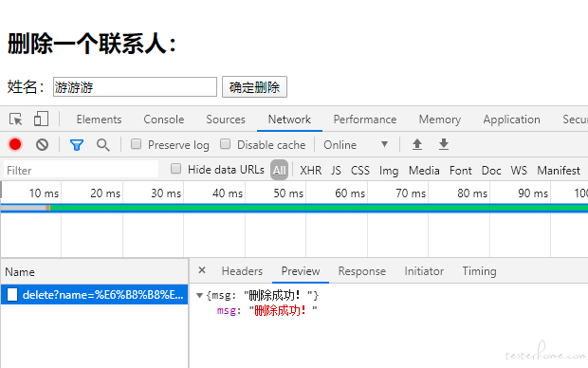The image size is (588, 368).
Task: Stop recording with the red record button
Action: coord(15,144)
